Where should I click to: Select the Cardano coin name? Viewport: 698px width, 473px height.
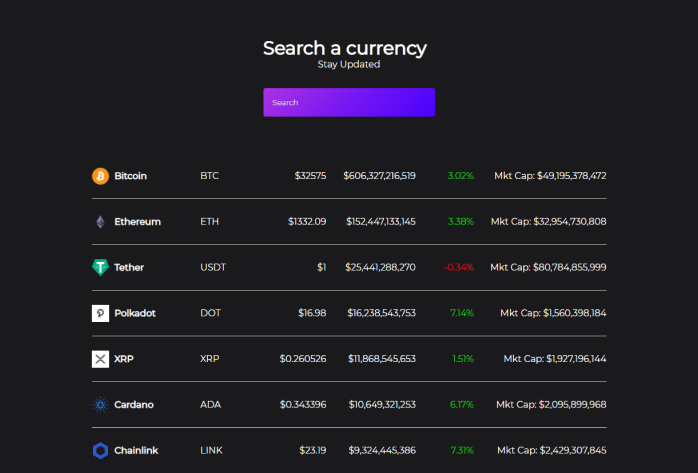(134, 405)
